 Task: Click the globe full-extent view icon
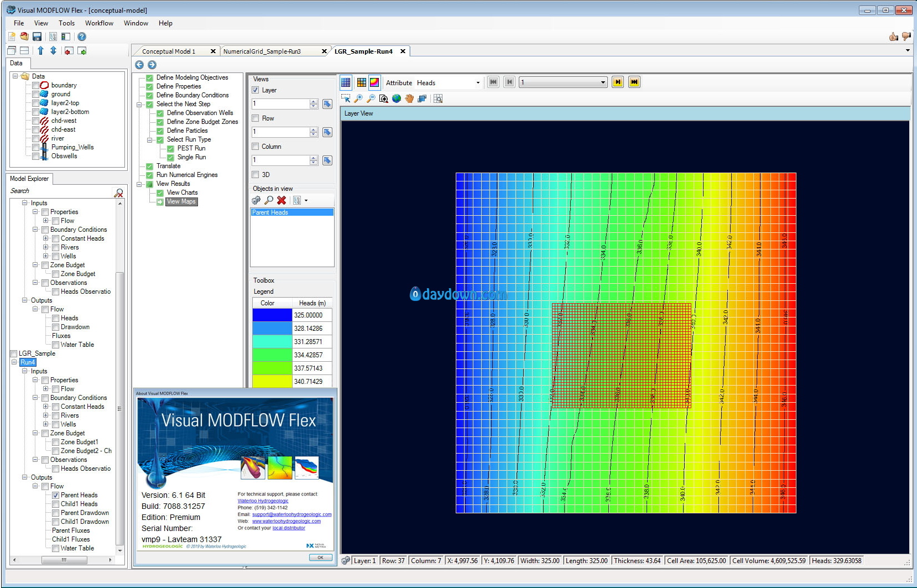point(397,98)
